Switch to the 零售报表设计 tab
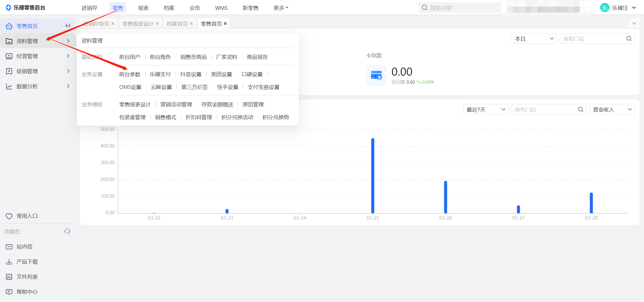The width and height of the screenshot is (644, 302). (138, 24)
